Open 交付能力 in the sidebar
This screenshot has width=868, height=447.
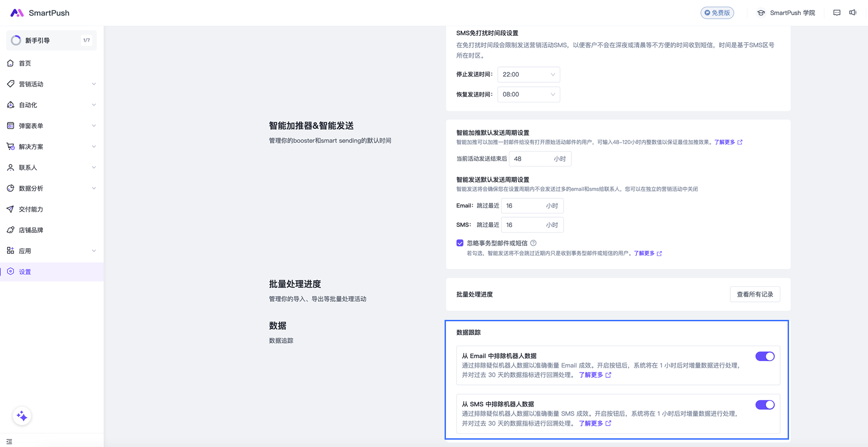(31, 209)
